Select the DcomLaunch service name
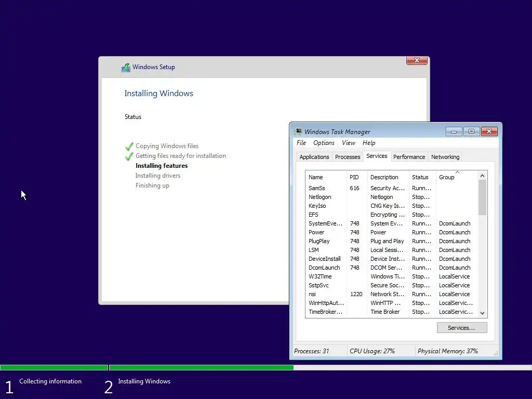The image size is (532, 399). coord(324,268)
